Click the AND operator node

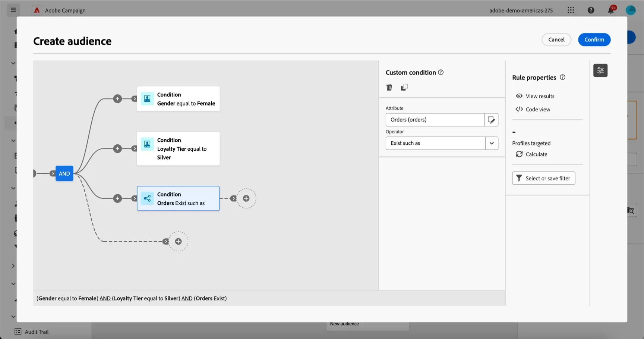64,173
